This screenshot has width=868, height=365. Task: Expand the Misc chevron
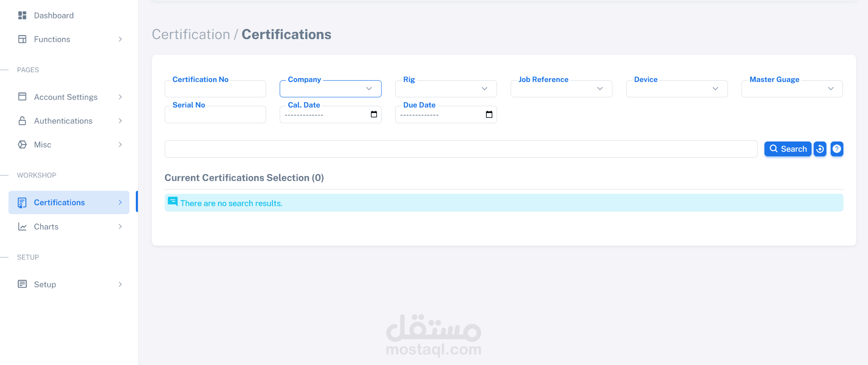(121, 144)
